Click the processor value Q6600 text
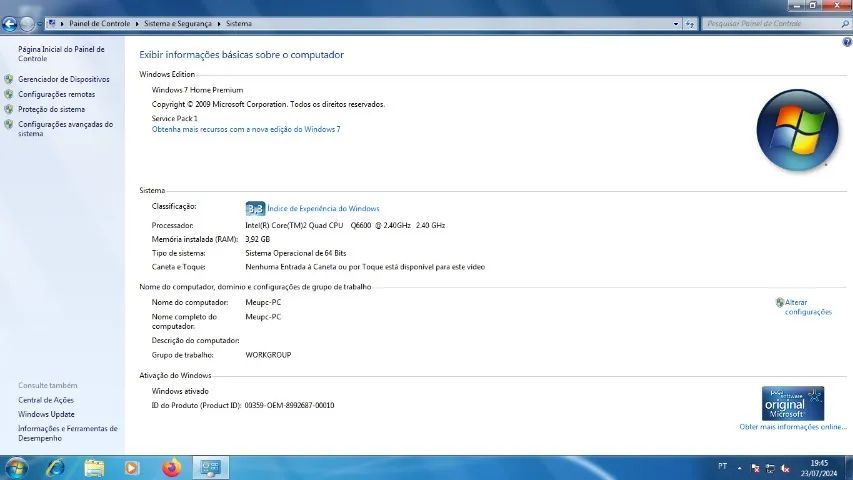 (345, 225)
